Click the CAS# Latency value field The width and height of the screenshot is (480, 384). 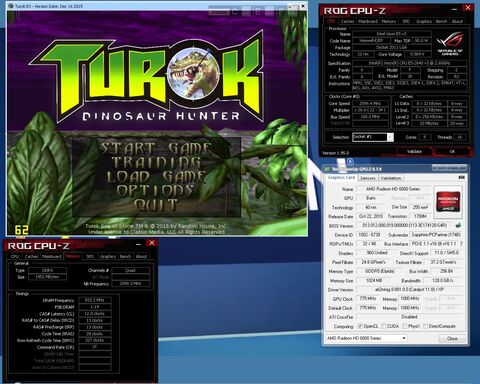[x=95, y=314]
